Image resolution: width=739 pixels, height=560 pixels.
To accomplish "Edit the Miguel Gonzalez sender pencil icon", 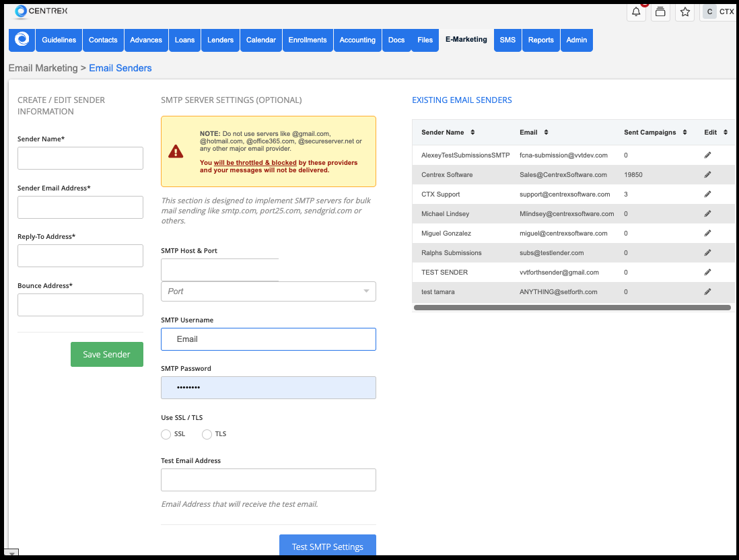I will [x=707, y=234].
